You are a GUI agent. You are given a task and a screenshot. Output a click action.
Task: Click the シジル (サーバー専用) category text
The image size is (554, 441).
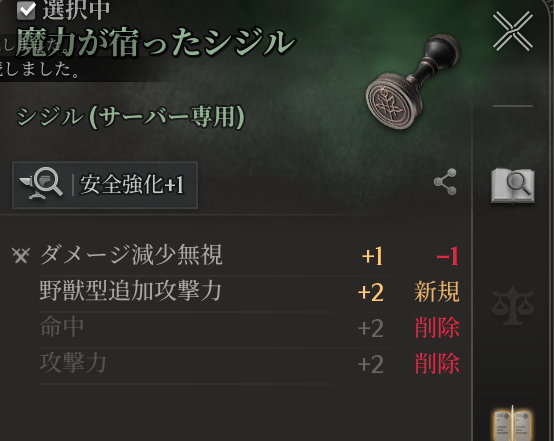130,117
